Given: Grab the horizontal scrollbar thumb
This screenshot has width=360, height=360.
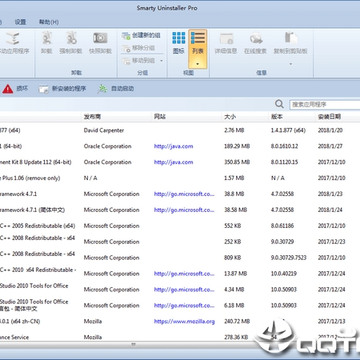Looking at the screenshot, I should tap(133, 344).
